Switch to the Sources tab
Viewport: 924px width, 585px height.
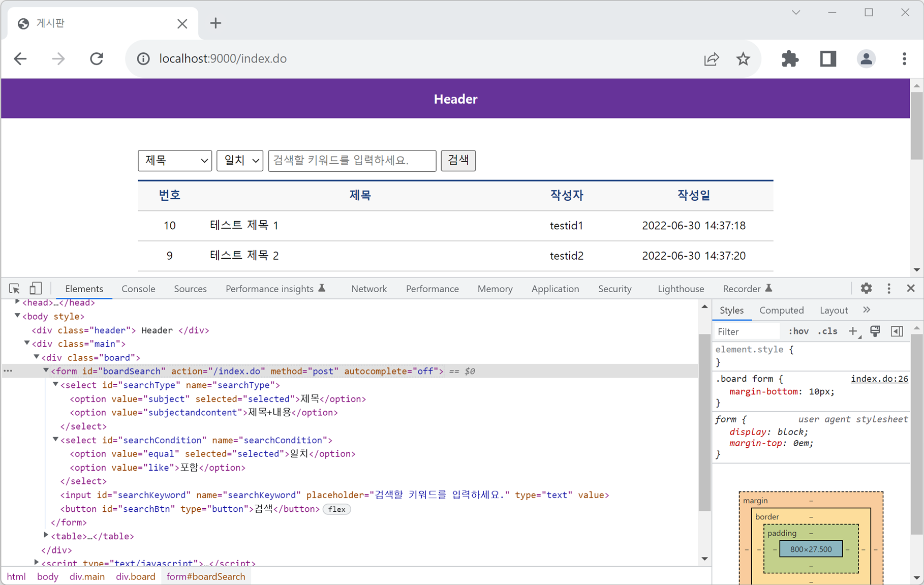(x=190, y=289)
